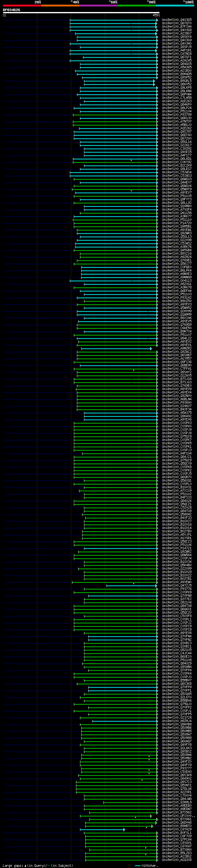Click hit label UniRef100_Q672G0
The image size is (197, 868).
click(x=177, y=139)
